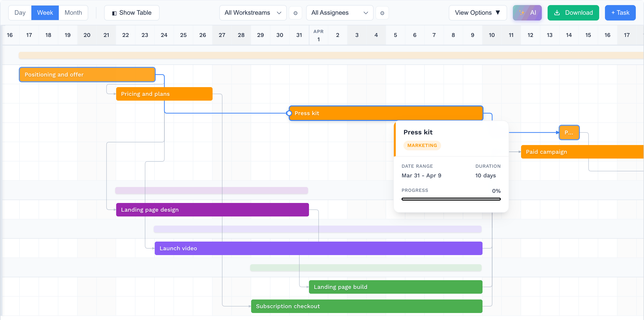
Task: Select the Paid campaign task bar
Action: [582, 152]
